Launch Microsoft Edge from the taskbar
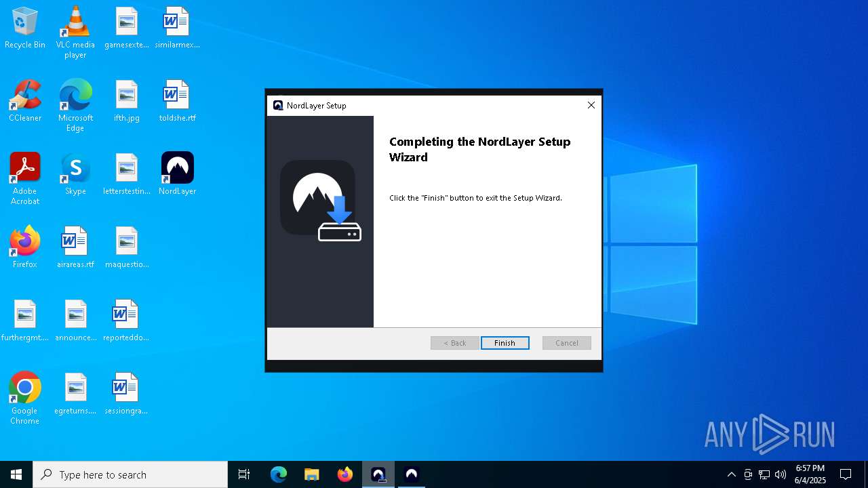Viewport: 868px width, 488px height. tap(279, 474)
